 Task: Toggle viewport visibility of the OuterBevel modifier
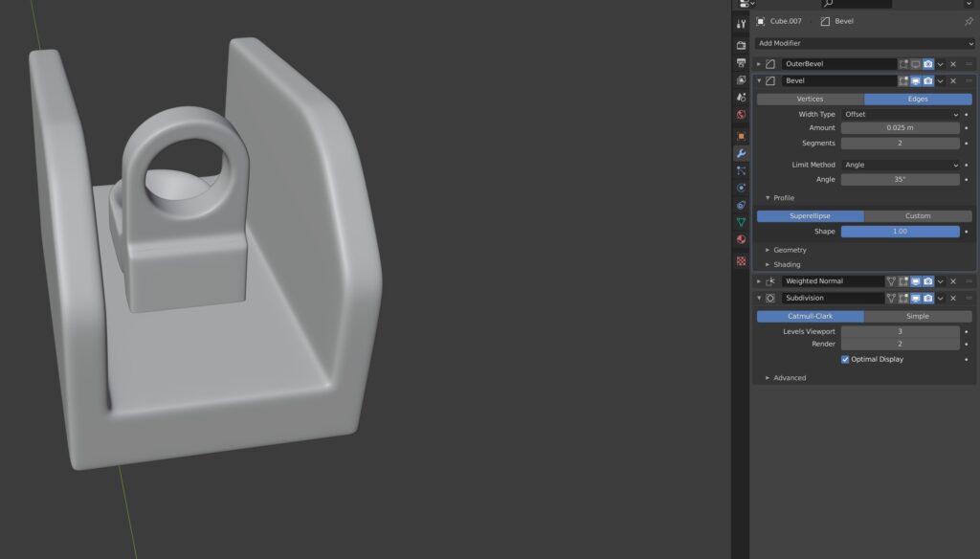(x=915, y=63)
